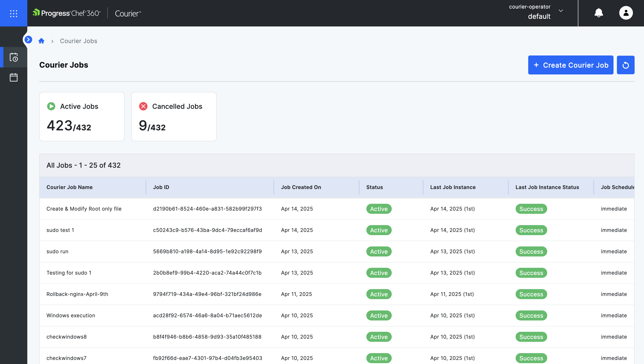
Task: Open the calendar schedule sidebar icon
Action: click(13, 77)
